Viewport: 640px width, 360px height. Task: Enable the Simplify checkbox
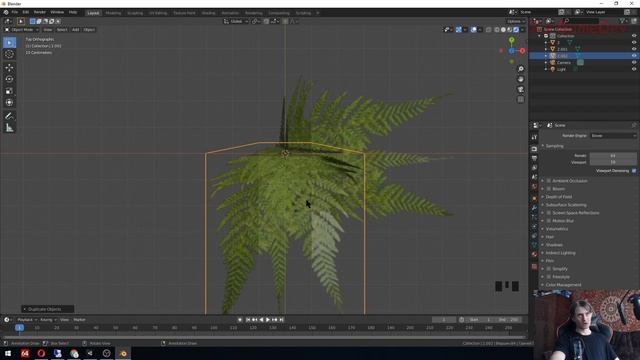[549, 269]
